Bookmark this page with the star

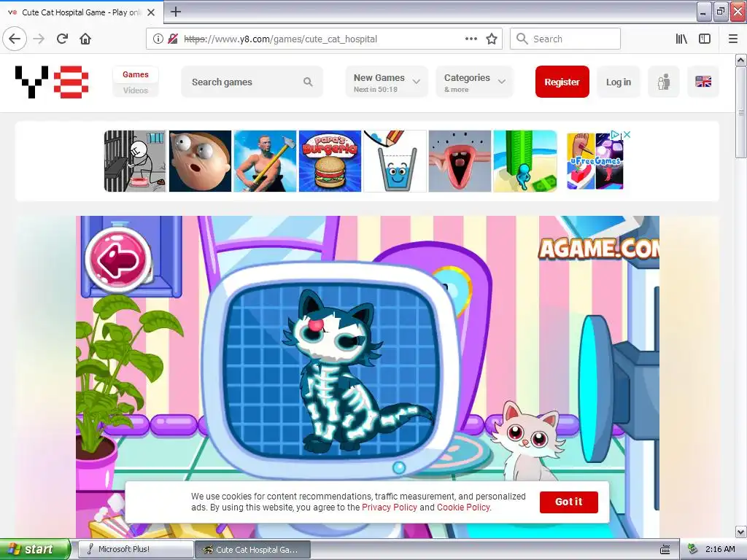[492, 39]
